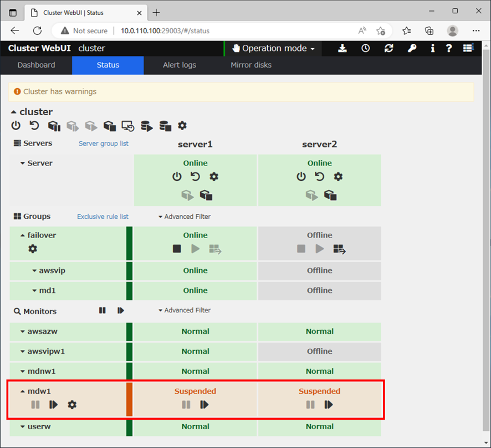
Task: Click the help question mark icon
Action: pos(449,49)
